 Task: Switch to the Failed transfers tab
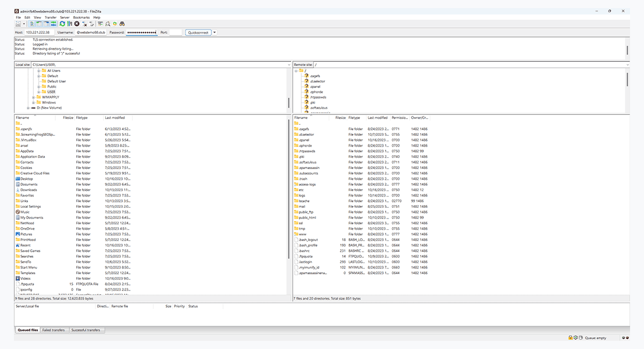pyautogui.click(x=54, y=330)
